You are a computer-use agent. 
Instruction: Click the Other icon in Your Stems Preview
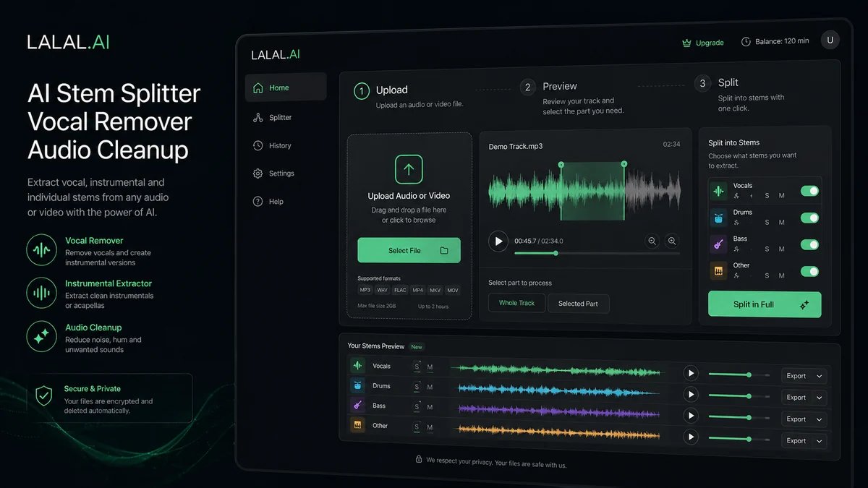(357, 426)
